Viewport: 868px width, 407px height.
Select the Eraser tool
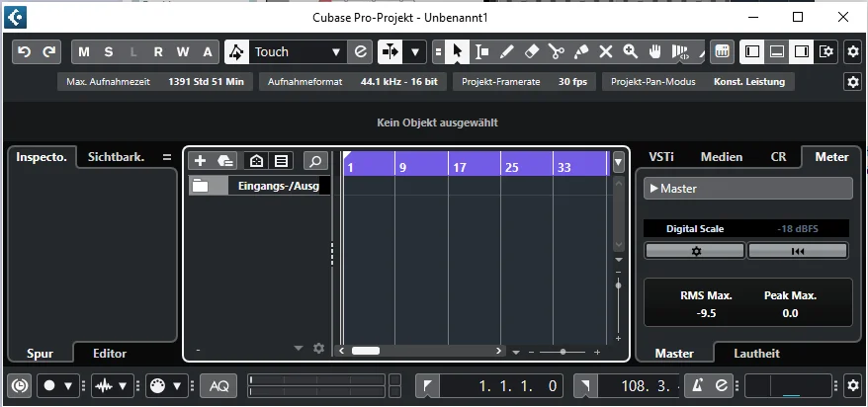[530, 52]
